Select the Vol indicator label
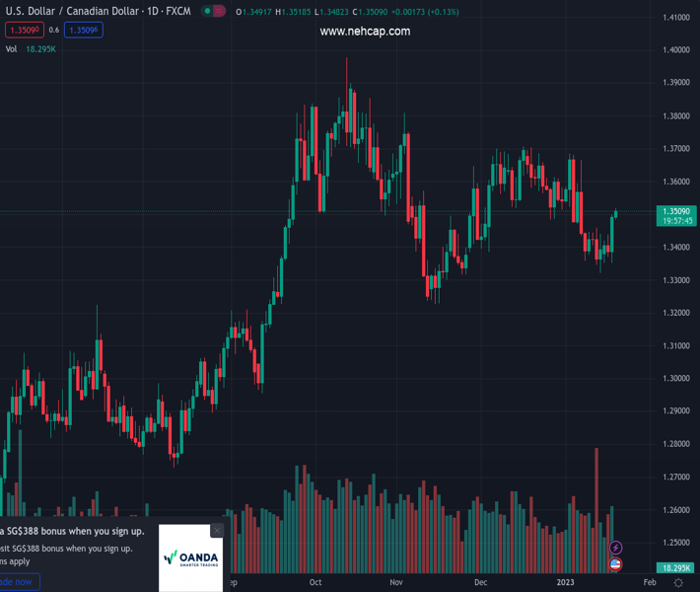 coord(12,48)
